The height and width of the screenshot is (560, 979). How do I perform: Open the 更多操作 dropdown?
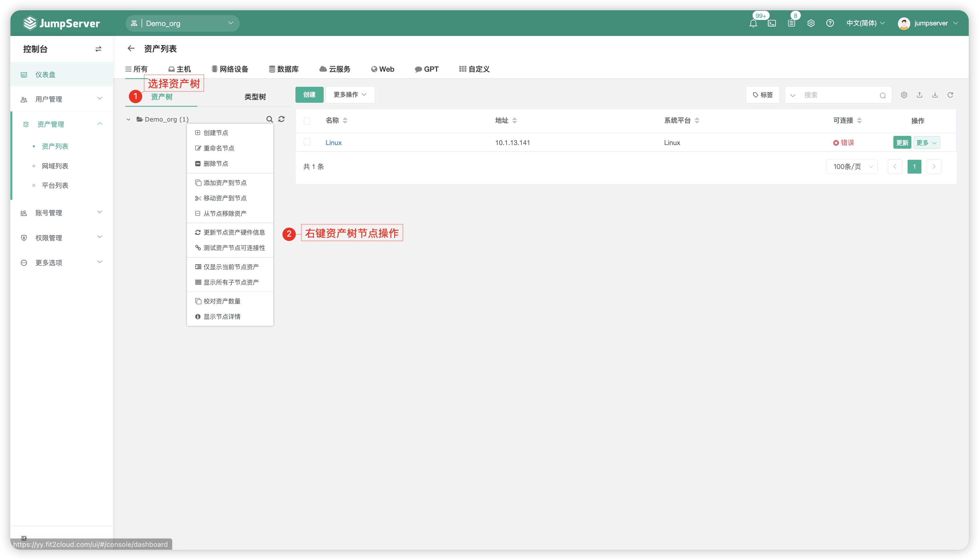pos(350,94)
